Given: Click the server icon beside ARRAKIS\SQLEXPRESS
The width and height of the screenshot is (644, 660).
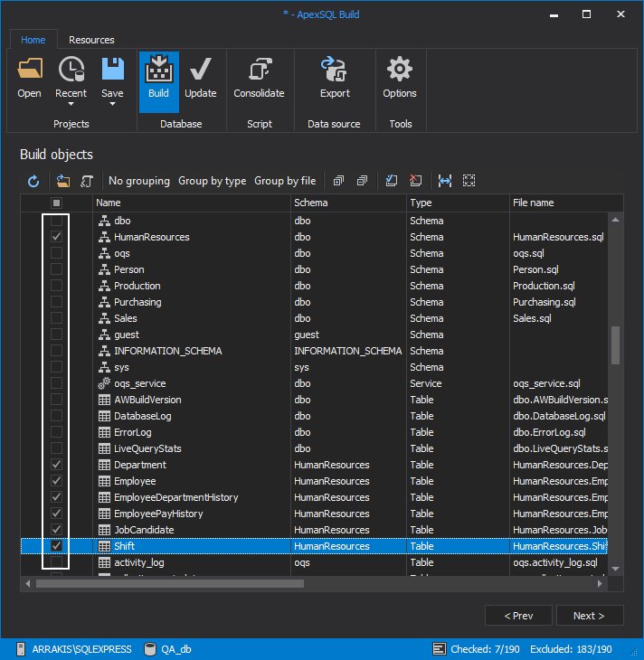Looking at the screenshot, I should [21, 649].
